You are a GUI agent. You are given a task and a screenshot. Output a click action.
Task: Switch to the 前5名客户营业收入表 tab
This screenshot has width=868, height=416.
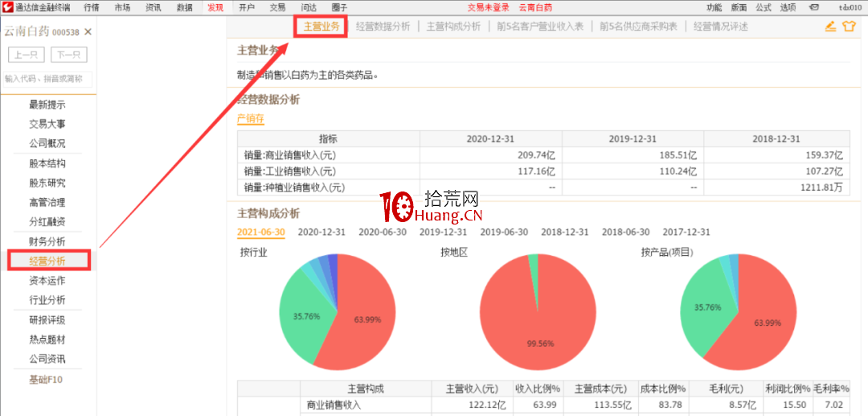click(x=540, y=26)
